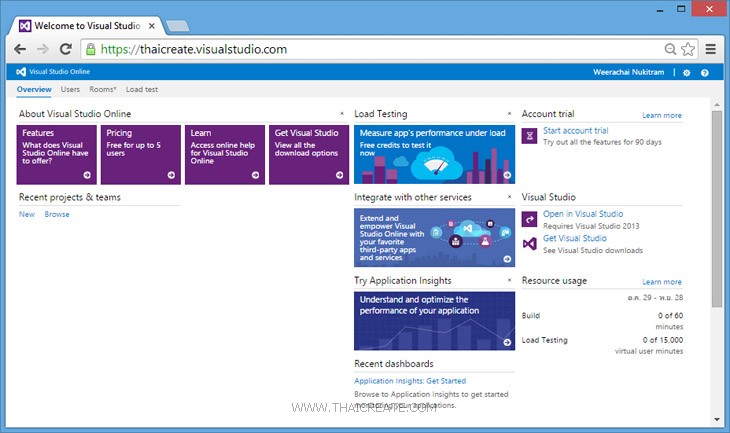Switch to the Load test tab

[142, 89]
